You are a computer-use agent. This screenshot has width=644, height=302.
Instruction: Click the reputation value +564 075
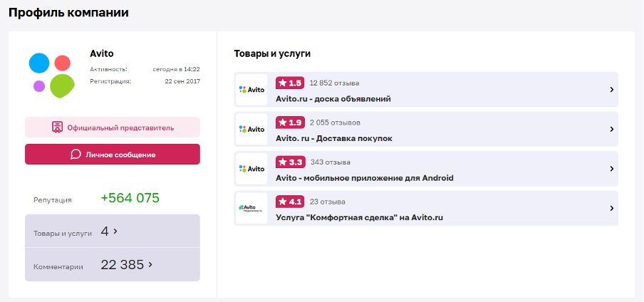pyautogui.click(x=130, y=198)
